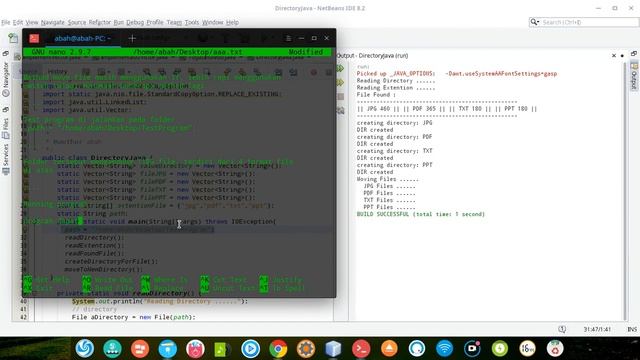
Task: Open the File menu in NetBeans
Action: point(6,22)
